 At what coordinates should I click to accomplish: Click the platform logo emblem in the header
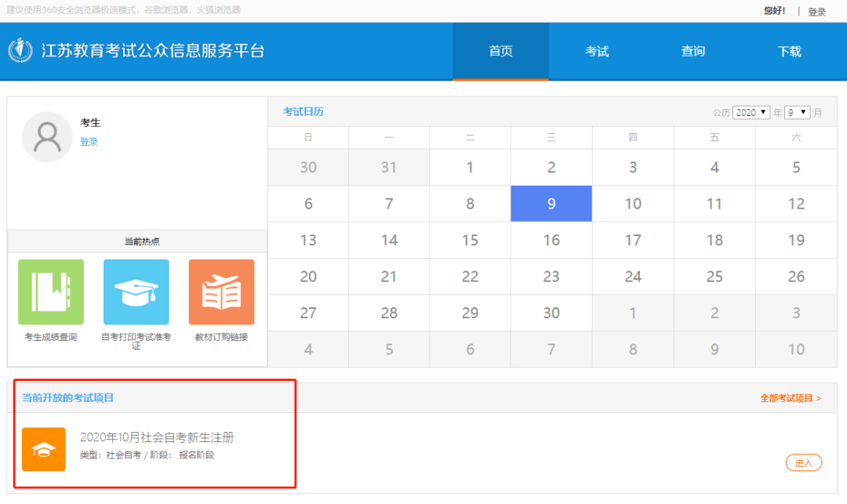[20, 51]
